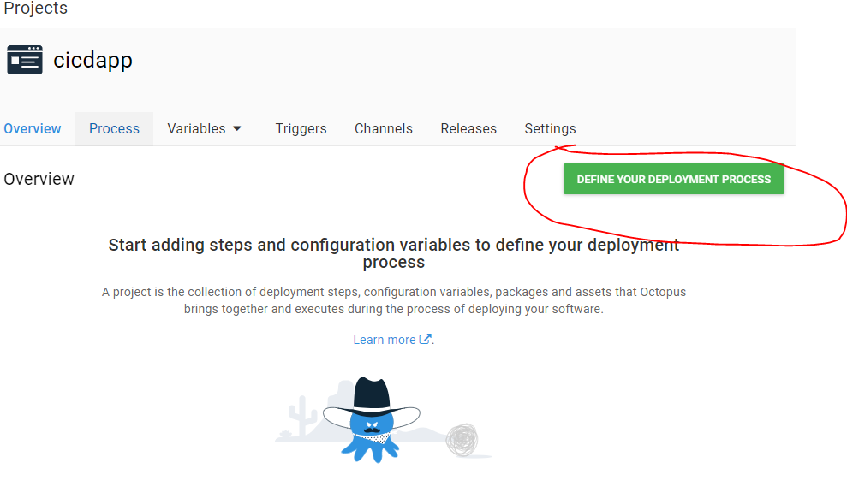Open the Variables tab
Screen dimensions: 847x504
[x=196, y=128]
